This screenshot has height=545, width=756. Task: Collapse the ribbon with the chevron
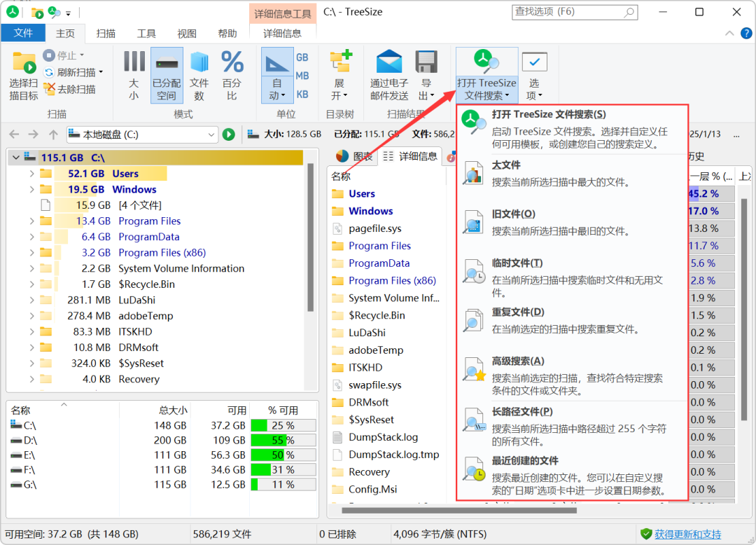pyautogui.click(x=729, y=34)
